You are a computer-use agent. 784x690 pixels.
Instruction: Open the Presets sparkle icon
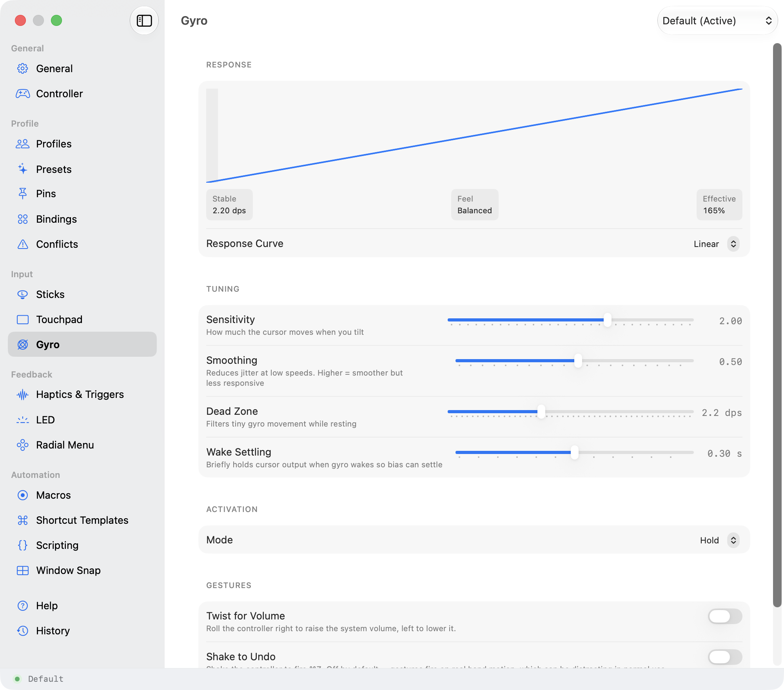(23, 169)
